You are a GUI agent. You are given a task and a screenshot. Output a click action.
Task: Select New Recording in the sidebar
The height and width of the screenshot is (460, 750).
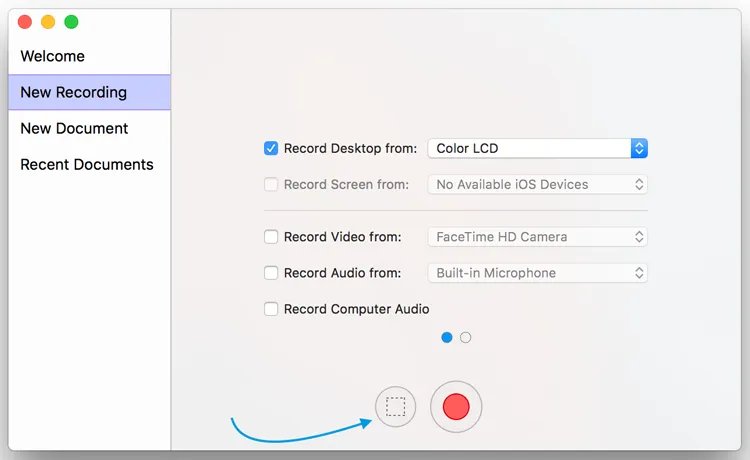[x=74, y=92]
